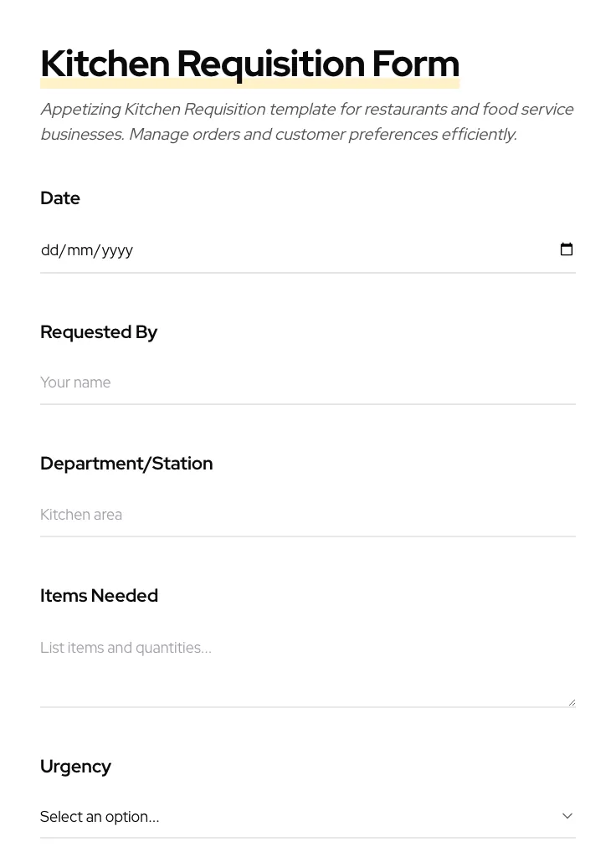
Task: Select the 'mm' month segment in Date
Action: 80,250
